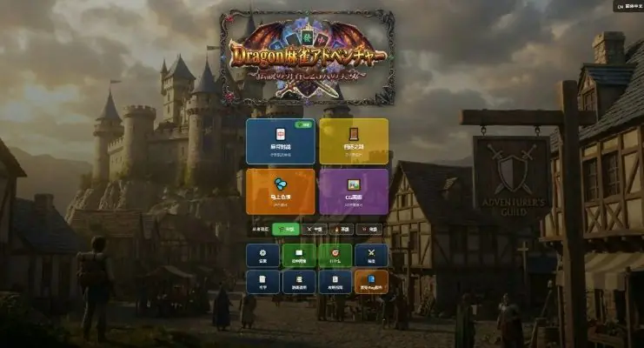Click the green badge on the mahjong card
The height and width of the screenshot is (348, 644).
(304, 124)
